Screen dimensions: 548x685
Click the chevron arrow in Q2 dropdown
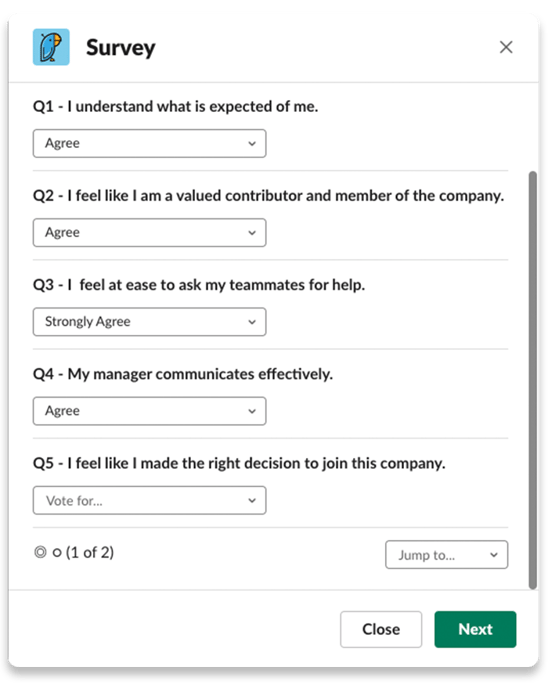click(252, 233)
